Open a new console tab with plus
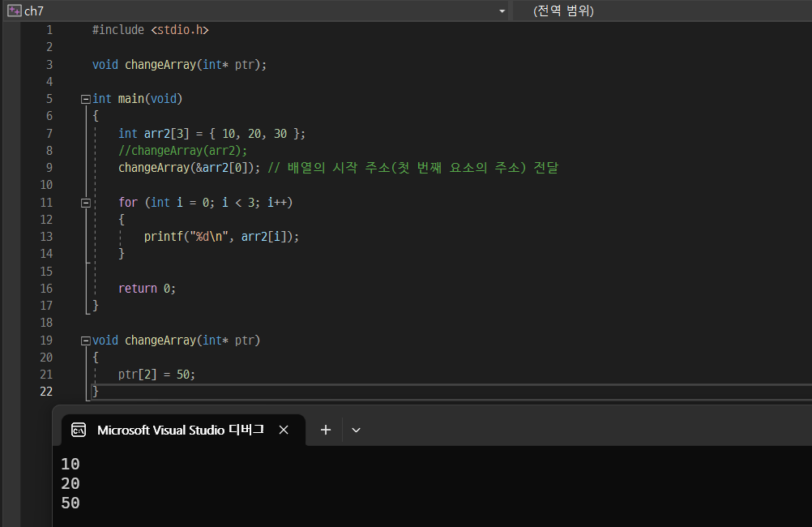This screenshot has height=527, width=812. 325,430
